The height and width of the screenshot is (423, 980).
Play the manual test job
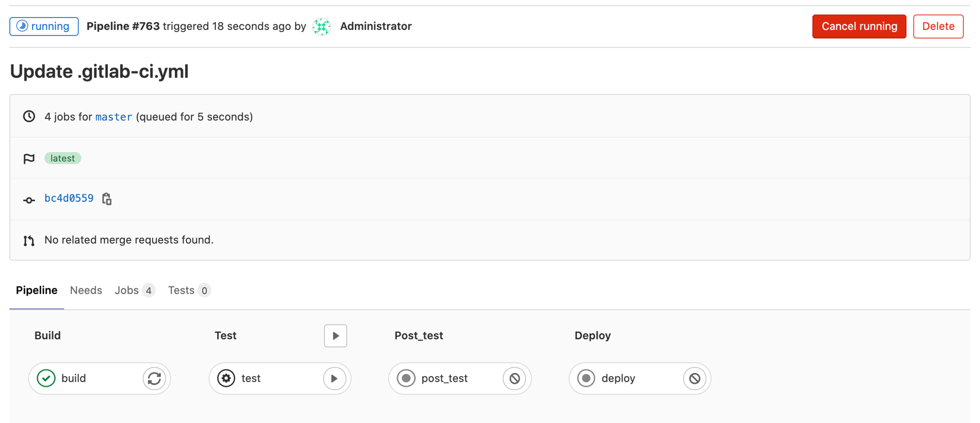pyautogui.click(x=334, y=379)
